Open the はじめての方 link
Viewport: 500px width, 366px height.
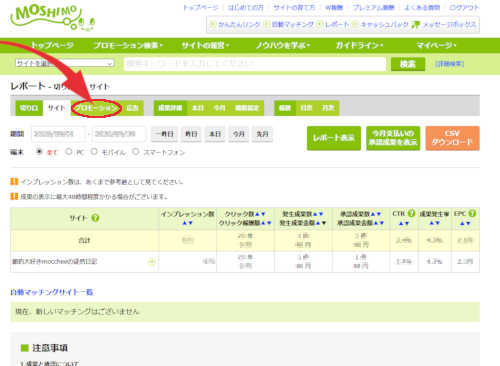[x=245, y=7]
